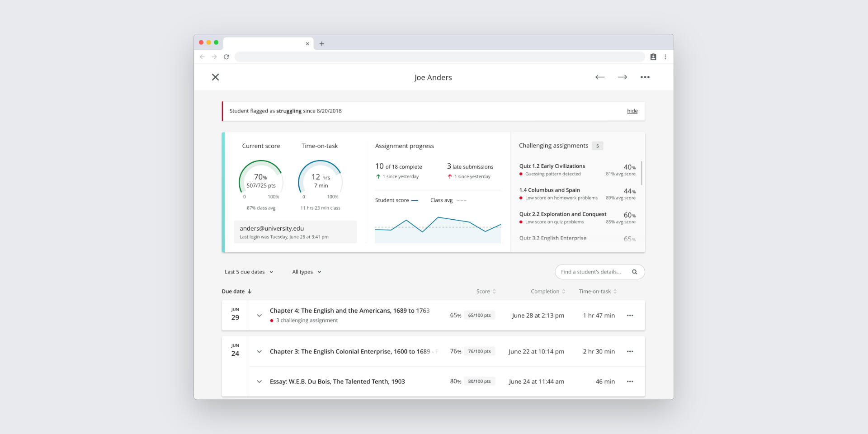Go to previous student with left arrow
The width and height of the screenshot is (868, 434).
599,77
